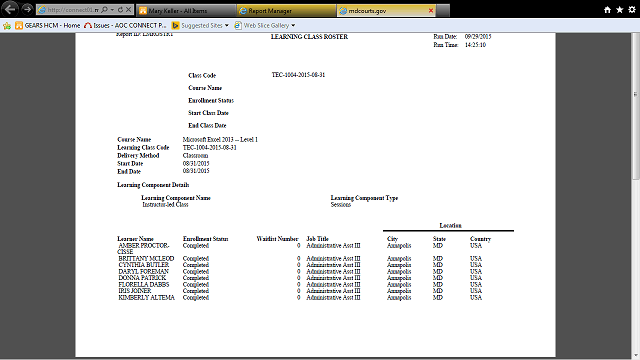The height and width of the screenshot is (360, 640).
Task: Open the Tools gear menu
Action: click(x=632, y=10)
